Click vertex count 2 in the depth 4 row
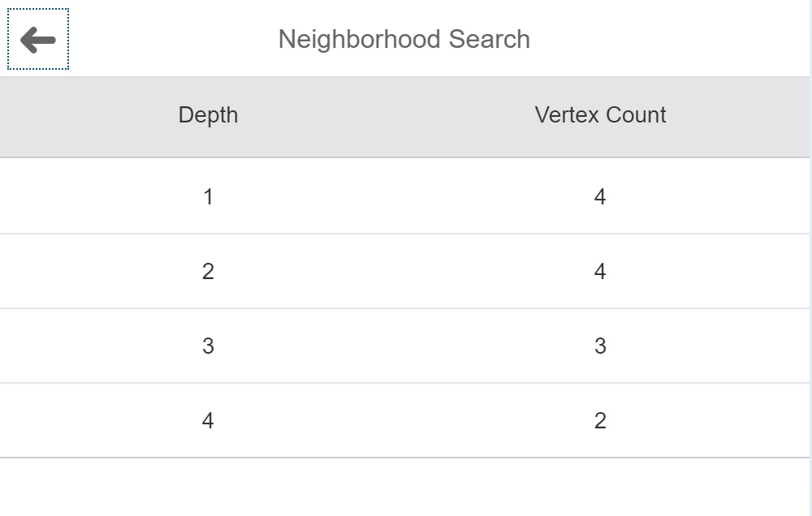The image size is (812, 516). (x=600, y=420)
